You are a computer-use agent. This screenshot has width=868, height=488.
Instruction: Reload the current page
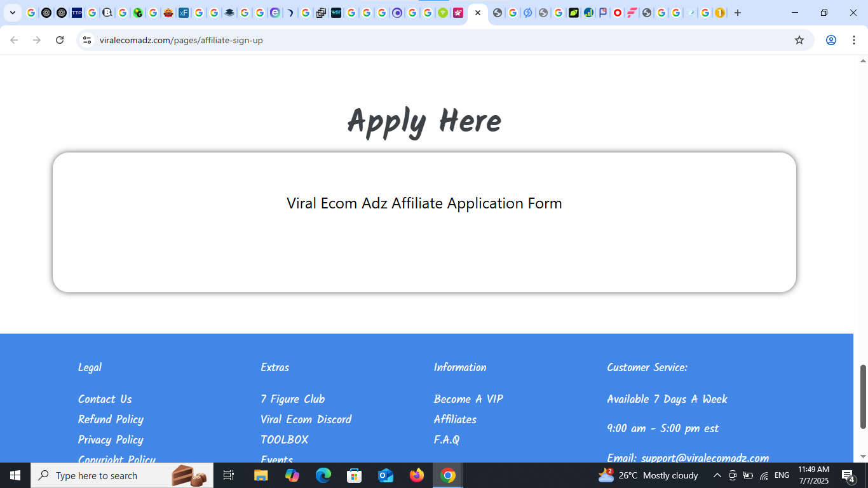60,40
